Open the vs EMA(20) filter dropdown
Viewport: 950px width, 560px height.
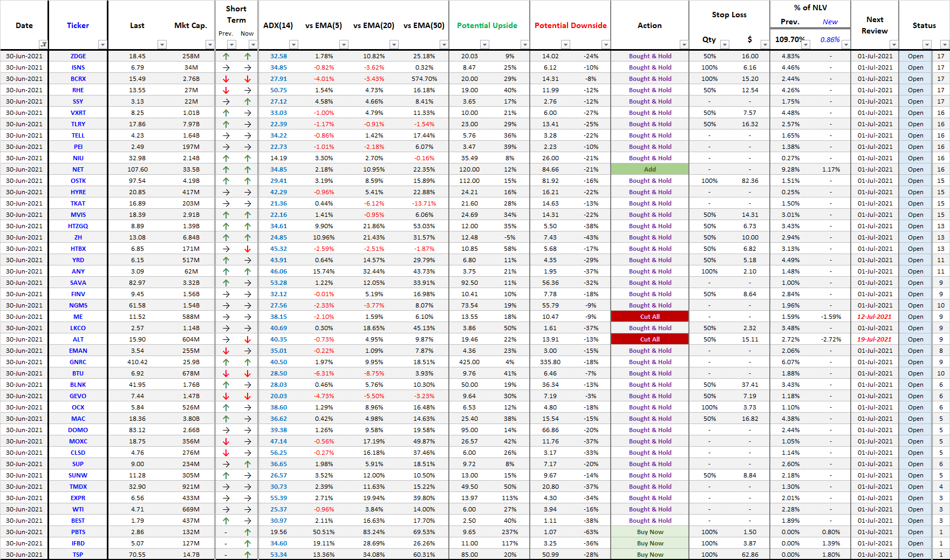(394, 45)
